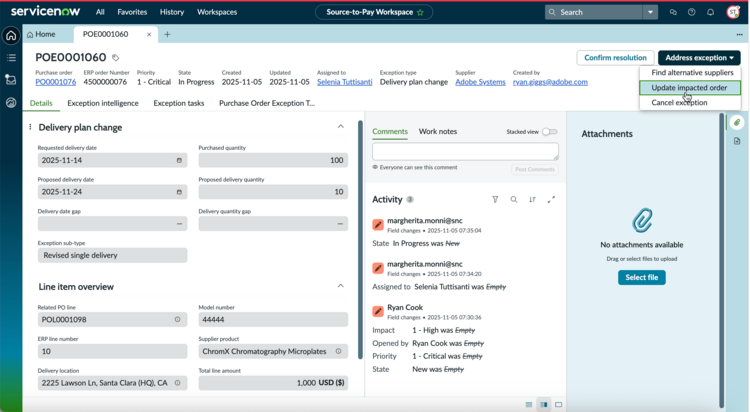
Task: Click the Select file button
Action: pyautogui.click(x=641, y=278)
